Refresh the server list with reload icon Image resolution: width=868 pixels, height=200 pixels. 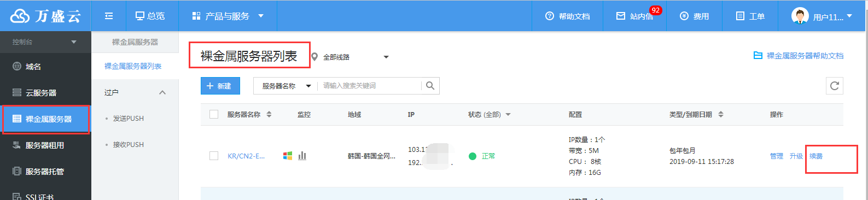(834, 86)
